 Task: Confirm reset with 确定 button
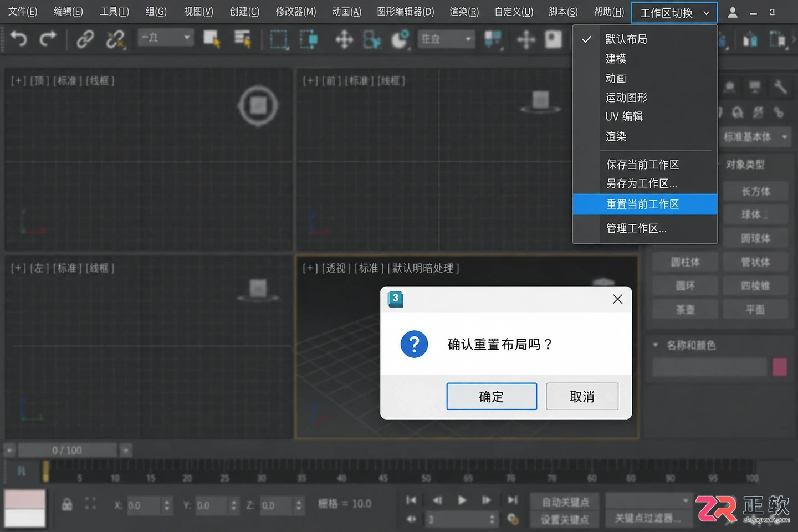[x=492, y=396]
